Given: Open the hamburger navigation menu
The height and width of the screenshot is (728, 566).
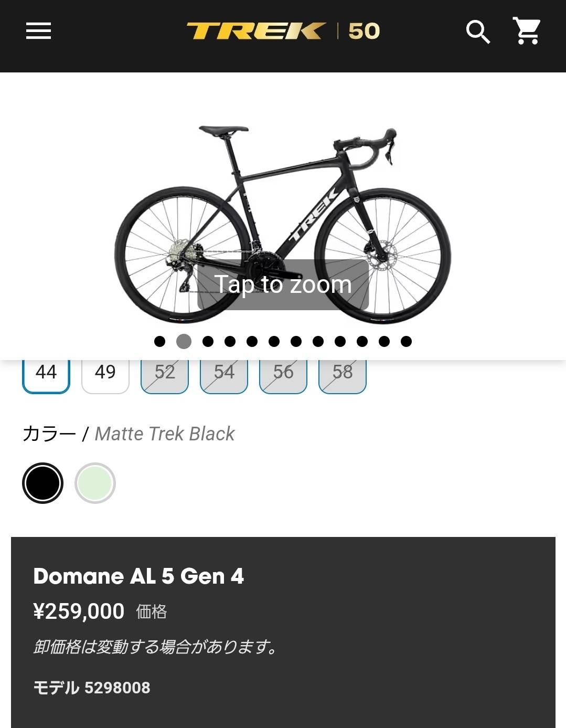Looking at the screenshot, I should tap(38, 31).
